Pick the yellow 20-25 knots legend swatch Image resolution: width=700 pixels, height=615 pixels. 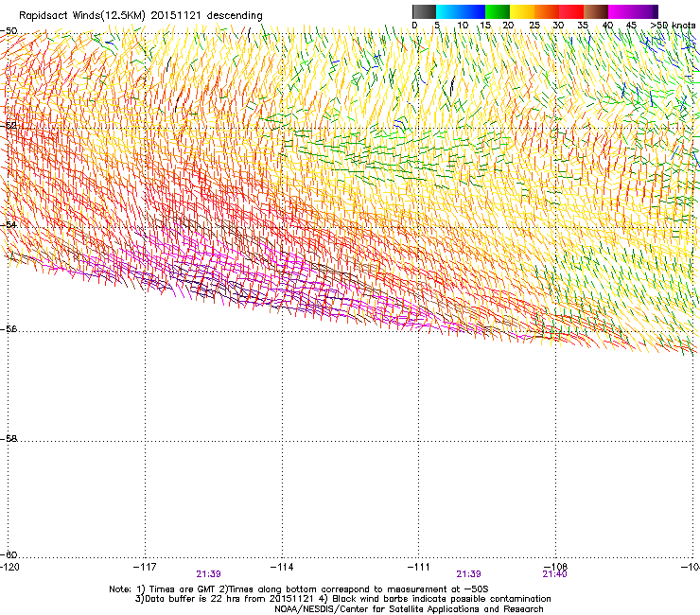tap(522, 11)
